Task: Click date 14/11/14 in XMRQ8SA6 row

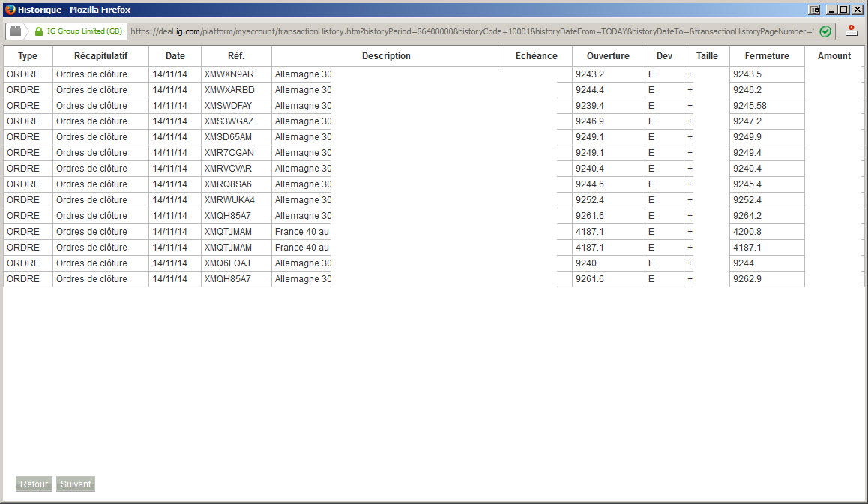Action: tap(170, 184)
